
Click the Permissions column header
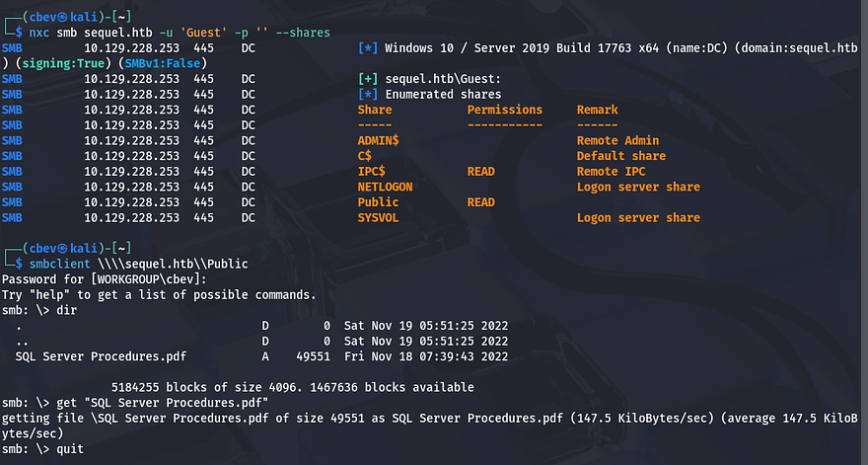[x=504, y=110]
